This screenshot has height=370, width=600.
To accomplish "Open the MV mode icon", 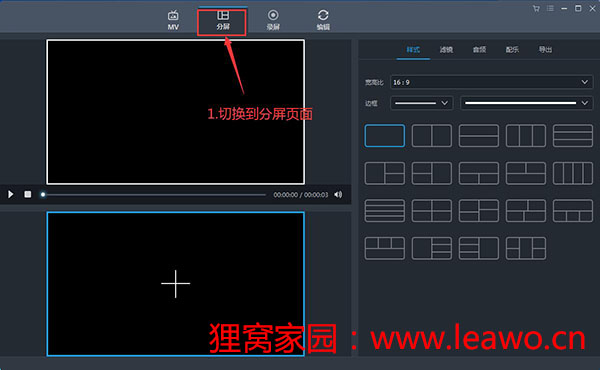I will (173, 20).
